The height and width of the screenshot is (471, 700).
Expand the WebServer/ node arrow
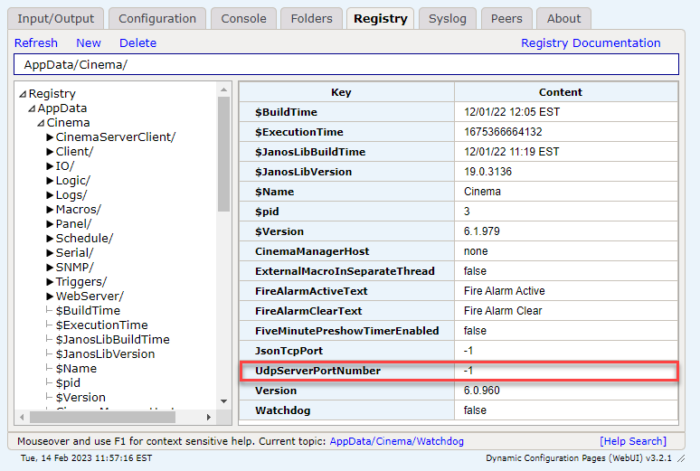tap(50, 296)
